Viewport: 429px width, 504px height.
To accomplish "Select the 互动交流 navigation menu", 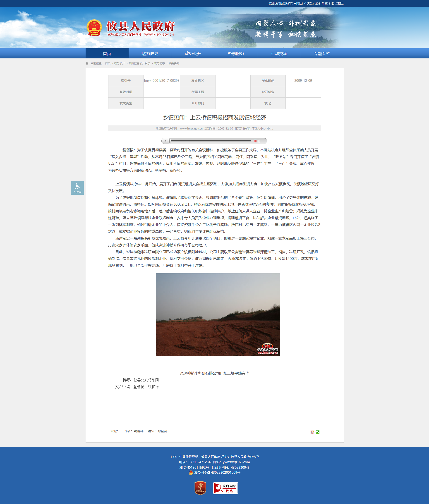I will tap(279, 53).
